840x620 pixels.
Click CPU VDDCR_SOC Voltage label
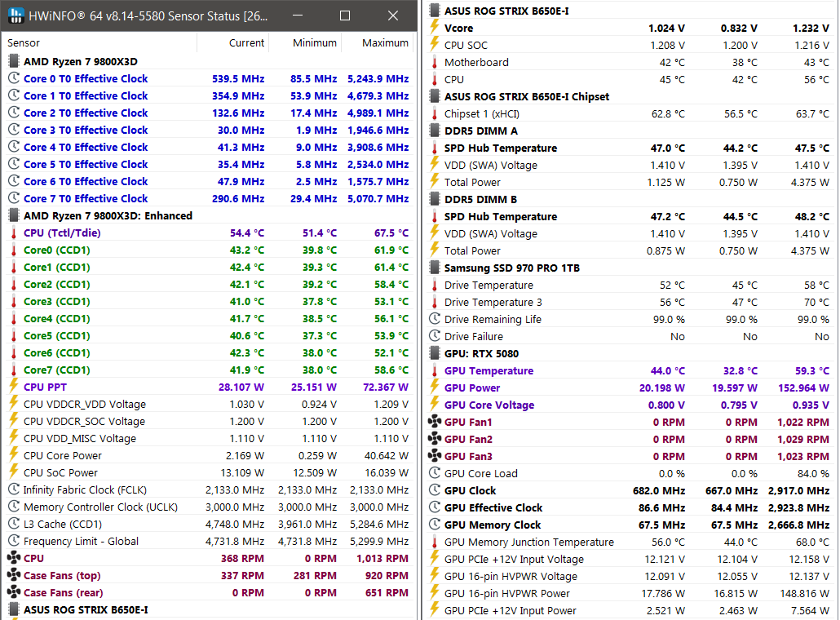point(85,421)
